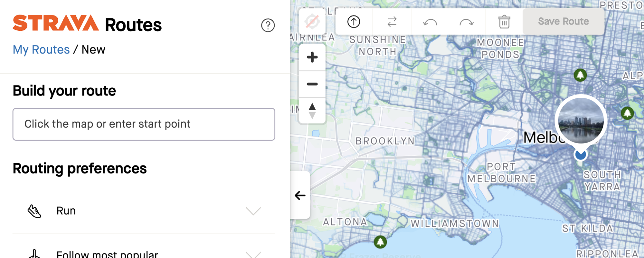Go to My Routes link
644x258 pixels.
point(41,50)
